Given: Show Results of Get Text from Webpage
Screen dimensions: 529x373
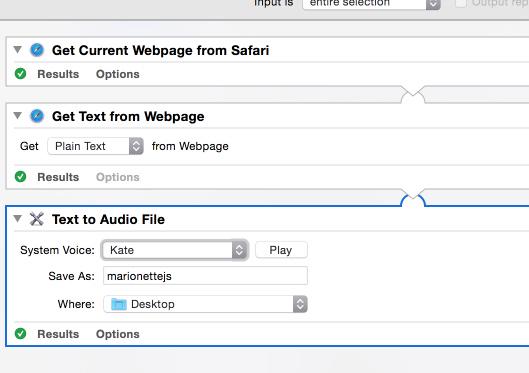Looking at the screenshot, I should pos(58,177).
